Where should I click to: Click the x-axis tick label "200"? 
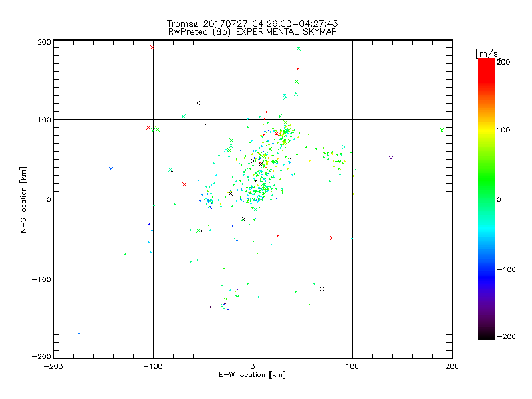452,366
